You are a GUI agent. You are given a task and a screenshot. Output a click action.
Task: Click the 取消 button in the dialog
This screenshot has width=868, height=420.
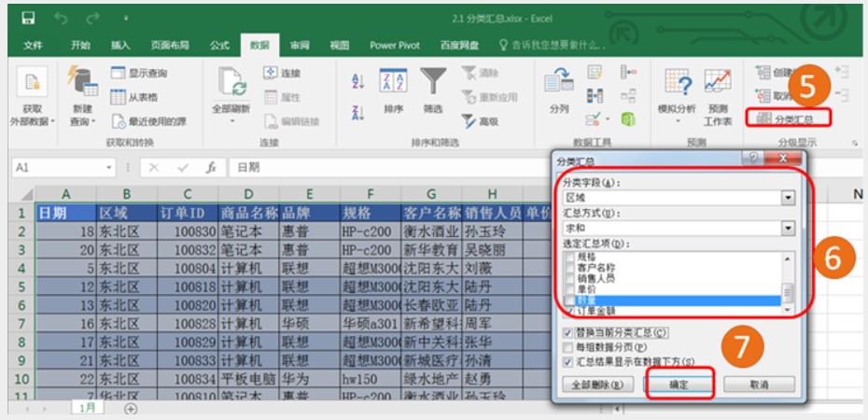point(759,384)
